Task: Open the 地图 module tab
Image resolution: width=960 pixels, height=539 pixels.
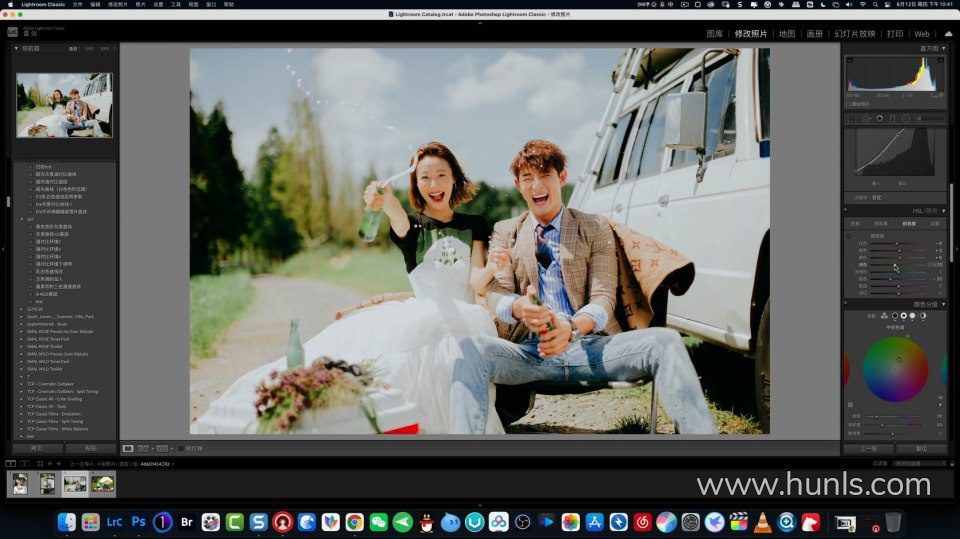Action: coord(787,33)
